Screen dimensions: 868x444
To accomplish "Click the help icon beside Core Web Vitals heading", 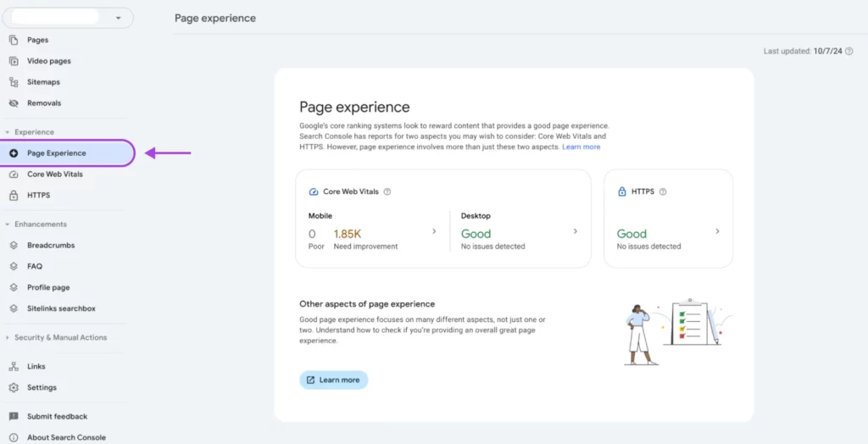I will tap(387, 191).
